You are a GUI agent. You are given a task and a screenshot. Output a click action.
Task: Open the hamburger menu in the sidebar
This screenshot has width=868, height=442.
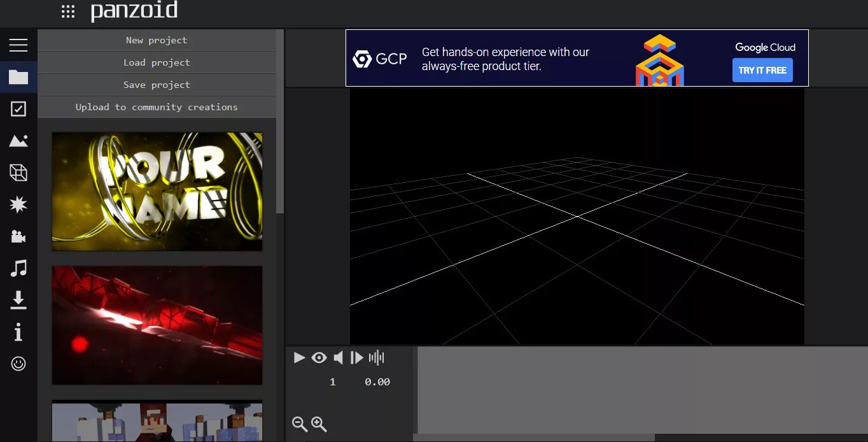tap(18, 45)
